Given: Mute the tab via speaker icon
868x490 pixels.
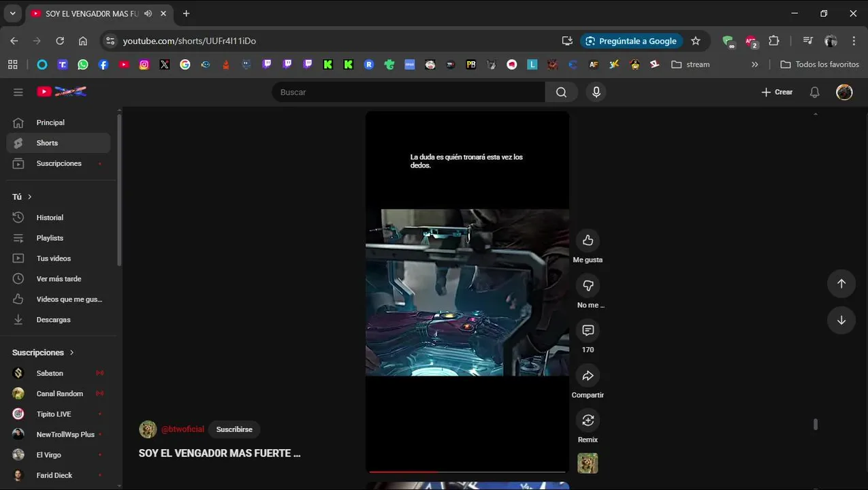Looking at the screenshot, I should pos(148,14).
